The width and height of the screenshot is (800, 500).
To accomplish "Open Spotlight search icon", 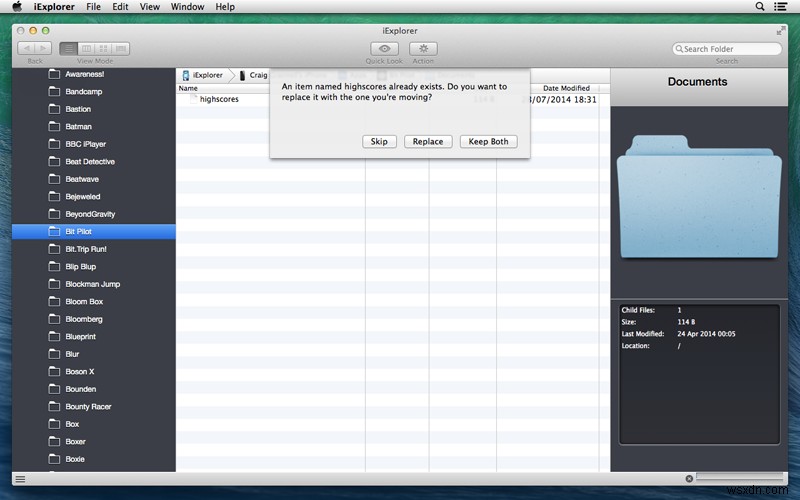I will coord(760,7).
